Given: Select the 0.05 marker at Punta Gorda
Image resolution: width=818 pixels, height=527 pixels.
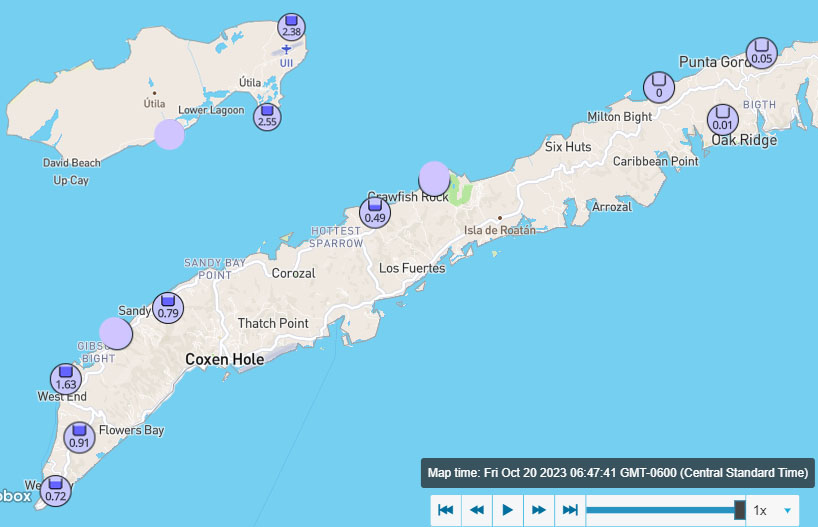Looking at the screenshot, I should (x=762, y=52).
